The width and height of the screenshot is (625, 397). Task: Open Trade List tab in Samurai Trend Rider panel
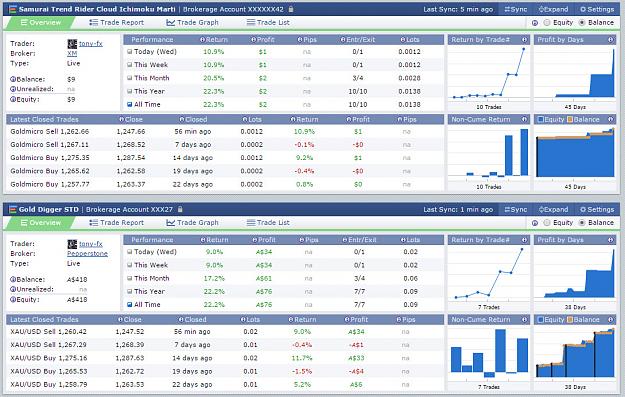click(x=268, y=23)
